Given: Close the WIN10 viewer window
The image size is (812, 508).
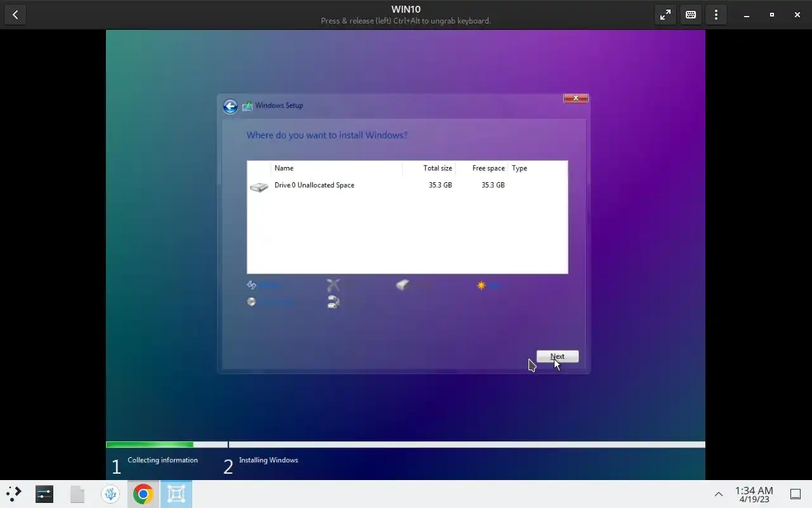Looking at the screenshot, I should tap(797, 15).
